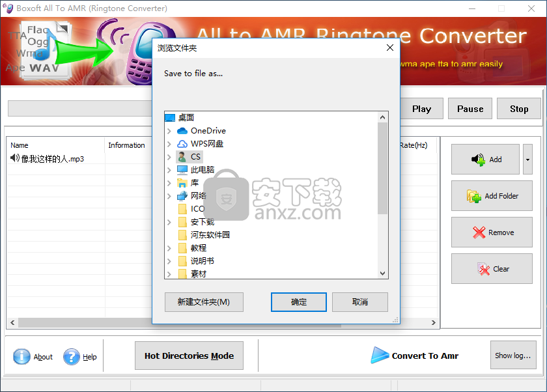Click the Hot Directories Mode button
This screenshot has height=392, width=547.
click(x=189, y=356)
